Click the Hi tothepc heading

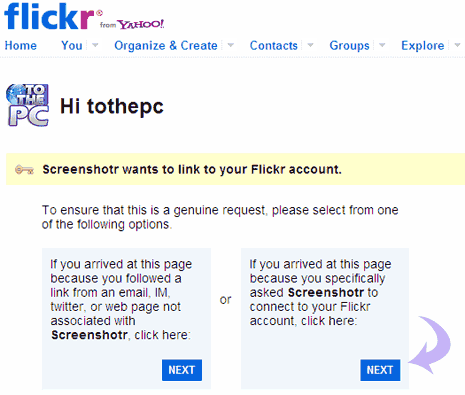pyautogui.click(x=112, y=106)
